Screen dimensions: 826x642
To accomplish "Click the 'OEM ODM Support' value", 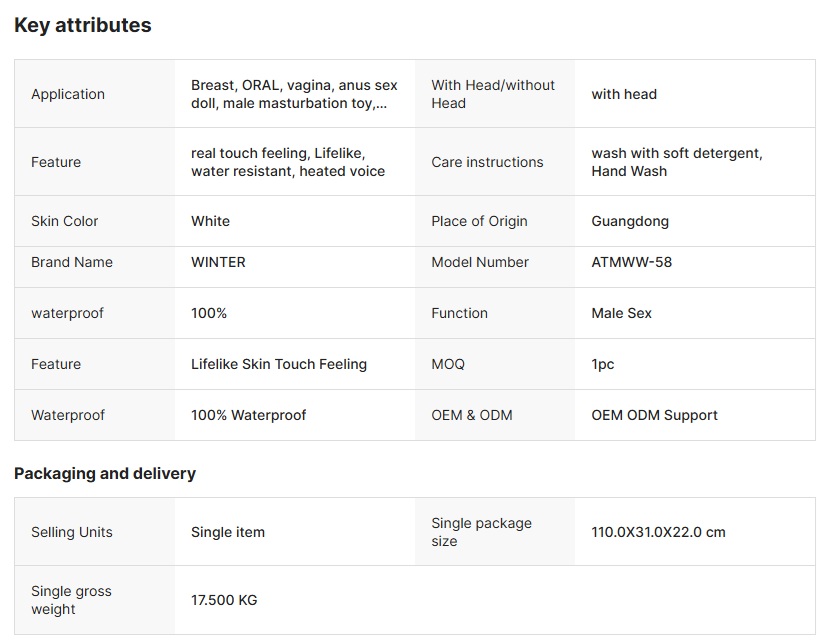I will [654, 415].
